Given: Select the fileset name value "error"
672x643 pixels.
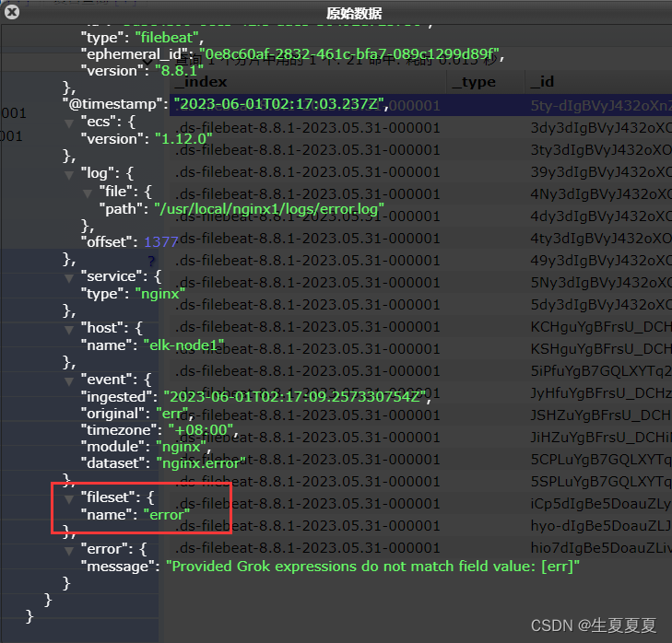Looking at the screenshot, I should click(166, 514).
